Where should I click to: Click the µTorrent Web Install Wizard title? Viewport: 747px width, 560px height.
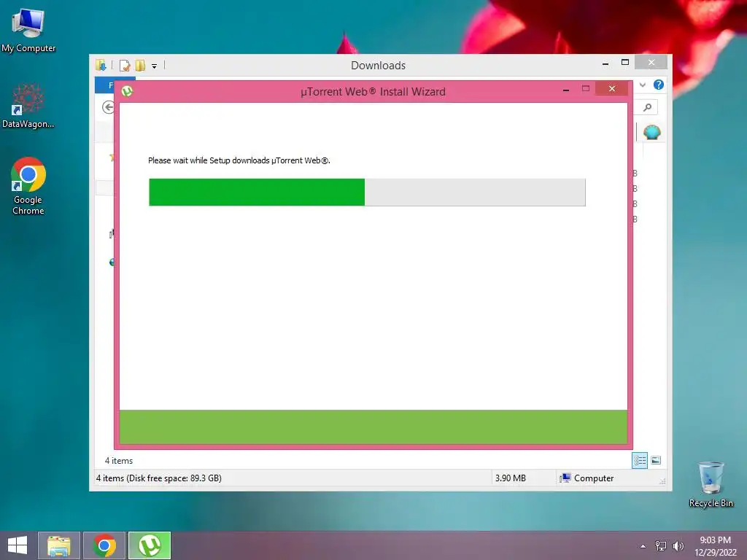373,91
